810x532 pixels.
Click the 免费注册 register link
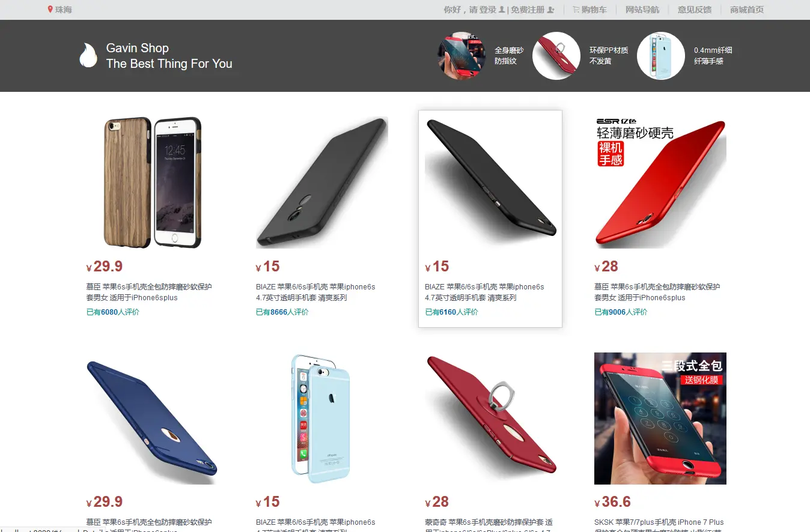tap(528, 10)
